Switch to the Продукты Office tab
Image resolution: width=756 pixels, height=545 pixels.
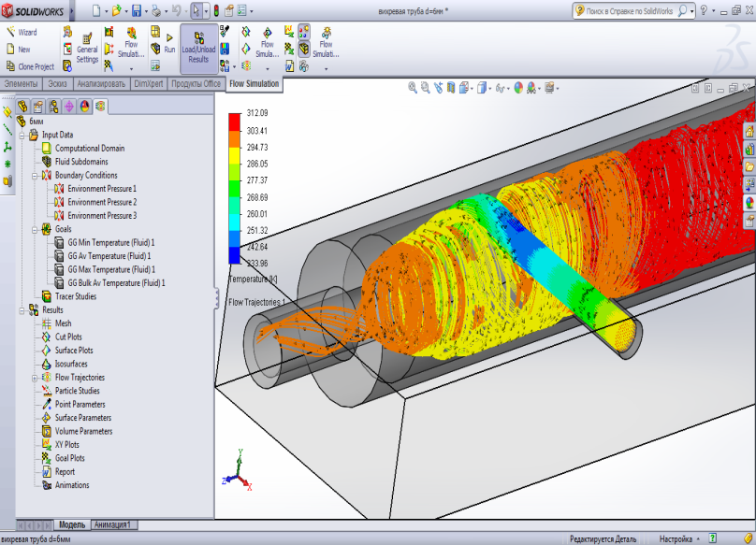(196, 83)
